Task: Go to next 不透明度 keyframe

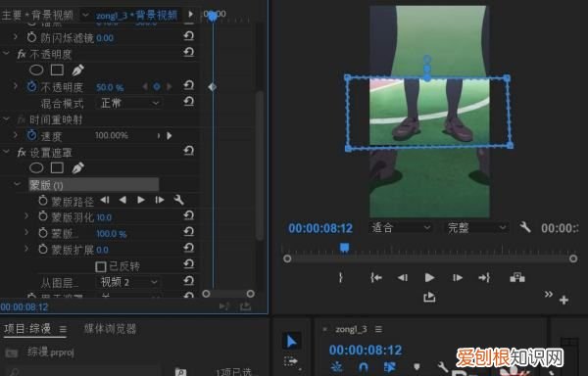Action: (x=170, y=87)
